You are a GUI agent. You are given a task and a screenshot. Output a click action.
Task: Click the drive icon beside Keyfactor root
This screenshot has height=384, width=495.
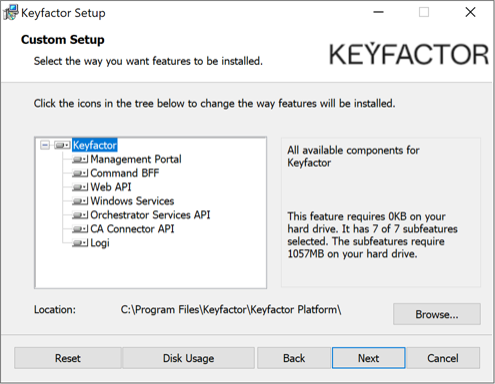coord(62,145)
